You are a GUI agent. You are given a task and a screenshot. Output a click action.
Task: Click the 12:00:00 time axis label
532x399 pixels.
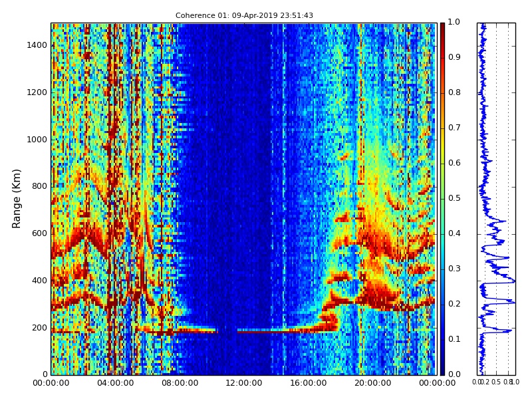pos(244,383)
